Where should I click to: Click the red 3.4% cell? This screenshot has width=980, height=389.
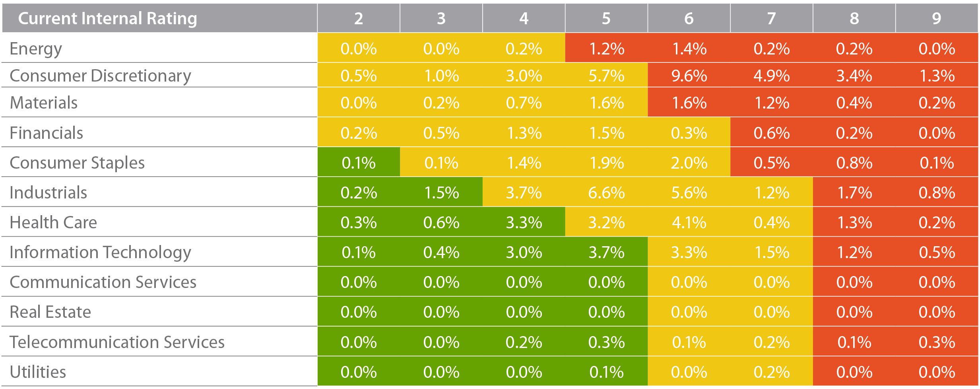click(x=854, y=76)
